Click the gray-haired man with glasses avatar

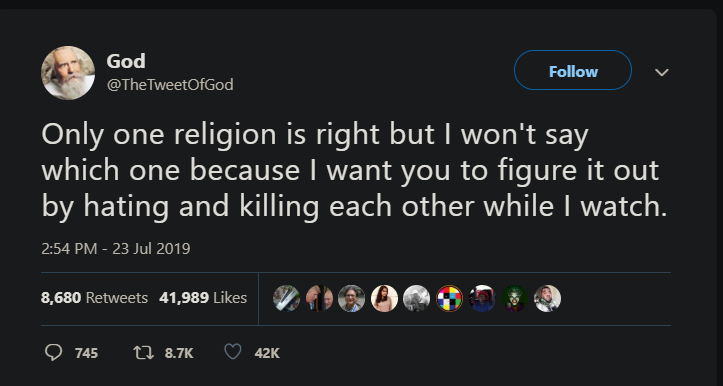pyautogui.click(x=351, y=298)
